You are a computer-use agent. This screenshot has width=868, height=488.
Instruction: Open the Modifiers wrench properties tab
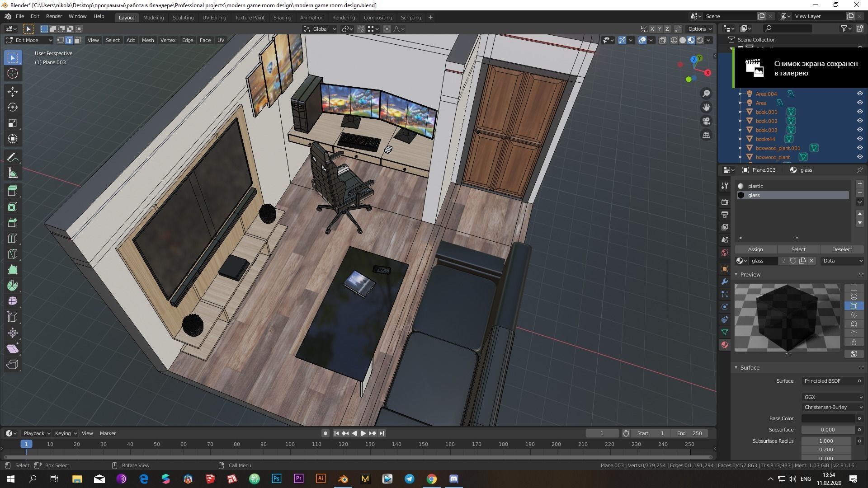tap(725, 282)
